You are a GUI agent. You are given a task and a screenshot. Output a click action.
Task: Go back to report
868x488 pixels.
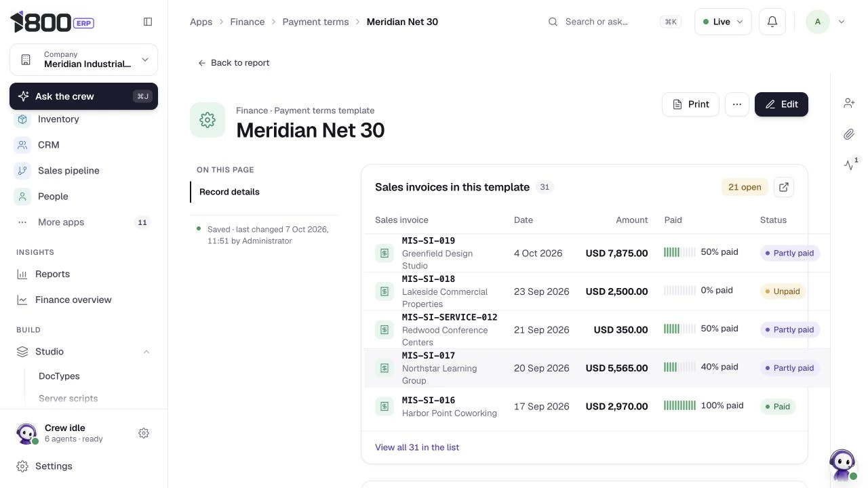[233, 63]
